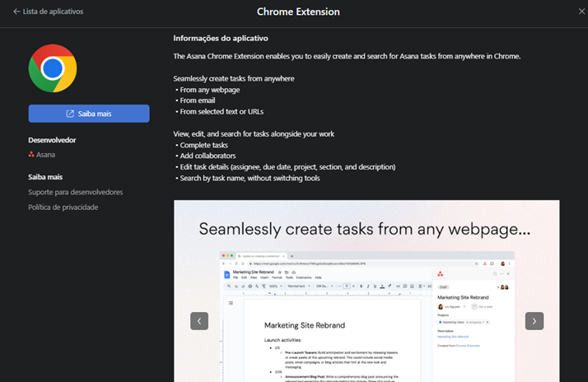
Task: Click the carousel headline about creating tasks
Action: pos(364,227)
